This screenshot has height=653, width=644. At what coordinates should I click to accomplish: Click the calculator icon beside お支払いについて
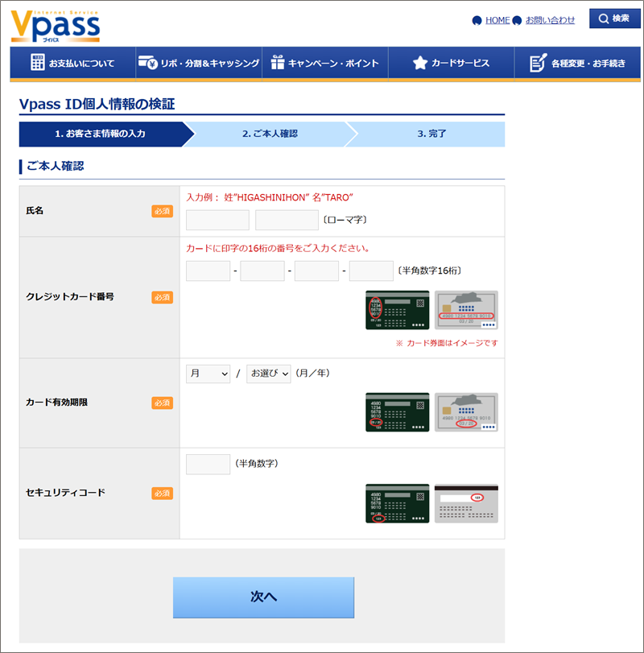click(x=37, y=63)
